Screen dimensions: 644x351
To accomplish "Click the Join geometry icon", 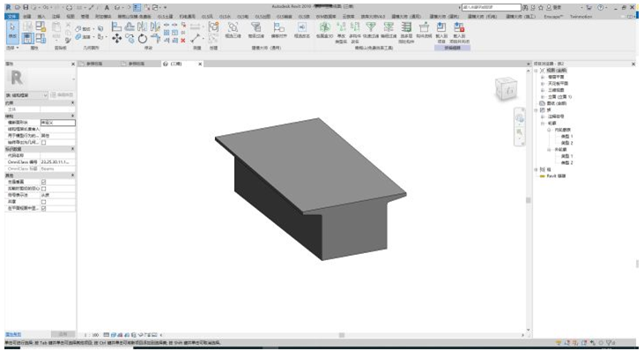I will (x=78, y=37).
